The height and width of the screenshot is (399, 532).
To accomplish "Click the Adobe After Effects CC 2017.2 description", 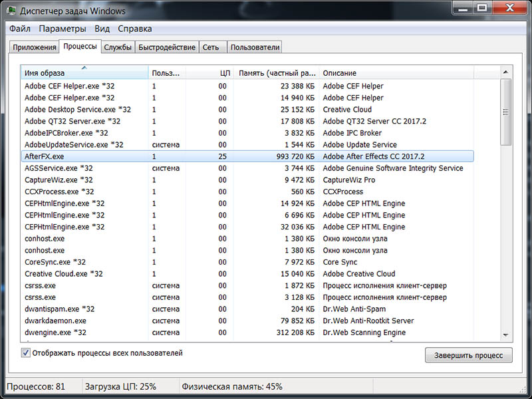I will tap(374, 156).
